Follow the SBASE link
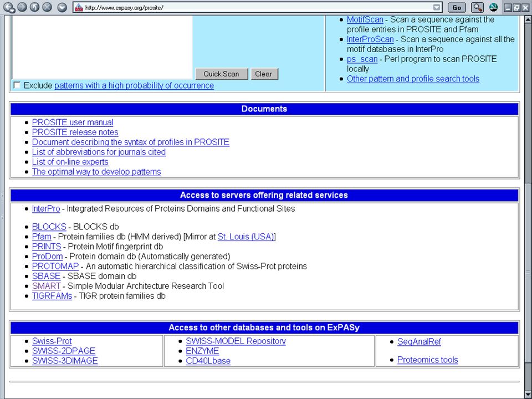532x399 pixels. (x=46, y=276)
